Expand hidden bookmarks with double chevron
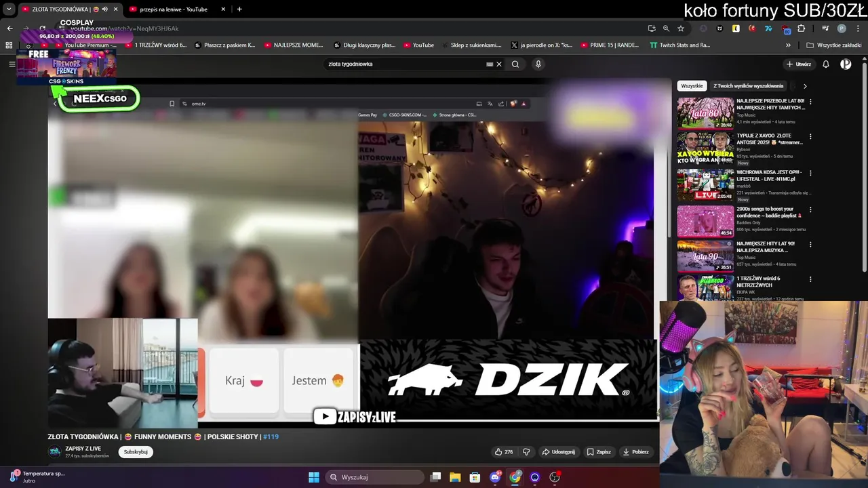Viewport: 868px width, 488px height. [x=788, y=45]
